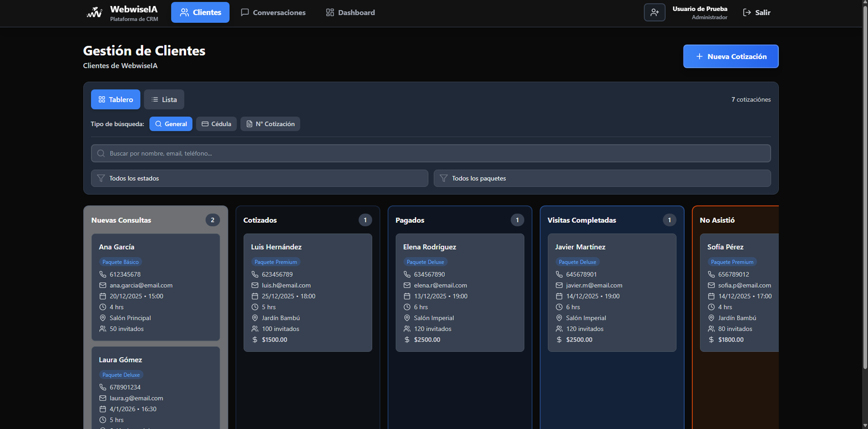Open the Dashboard tab
Screen dimensions: 868x429
(x=350, y=12)
